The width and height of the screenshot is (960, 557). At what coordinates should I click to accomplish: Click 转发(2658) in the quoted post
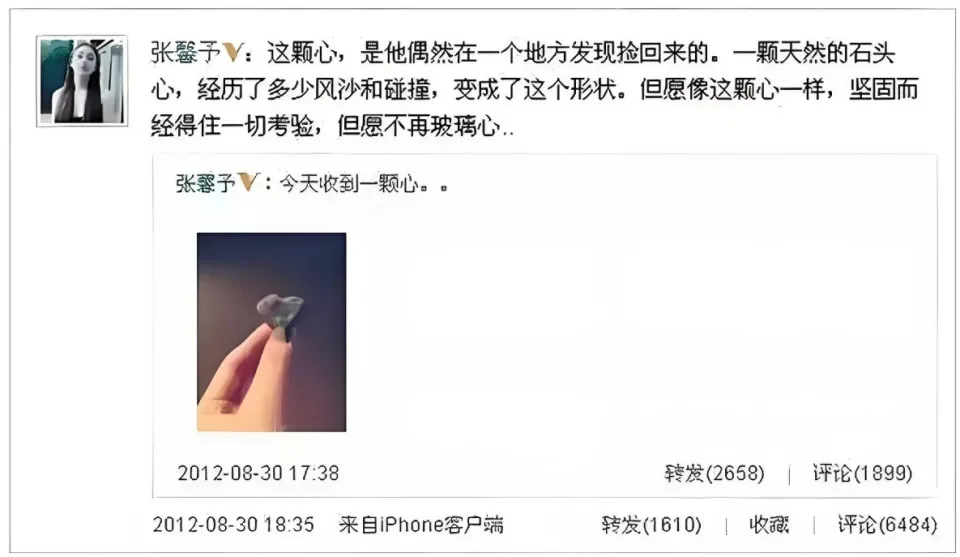coord(714,473)
